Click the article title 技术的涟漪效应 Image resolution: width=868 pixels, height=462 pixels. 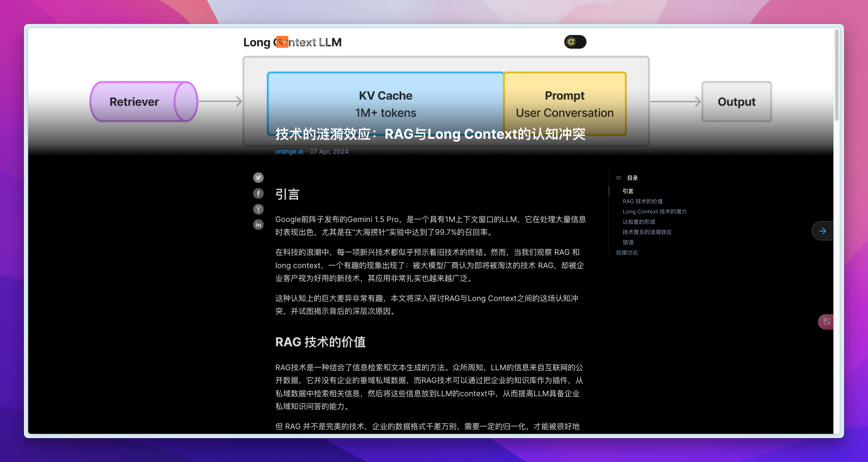click(x=430, y=134)
